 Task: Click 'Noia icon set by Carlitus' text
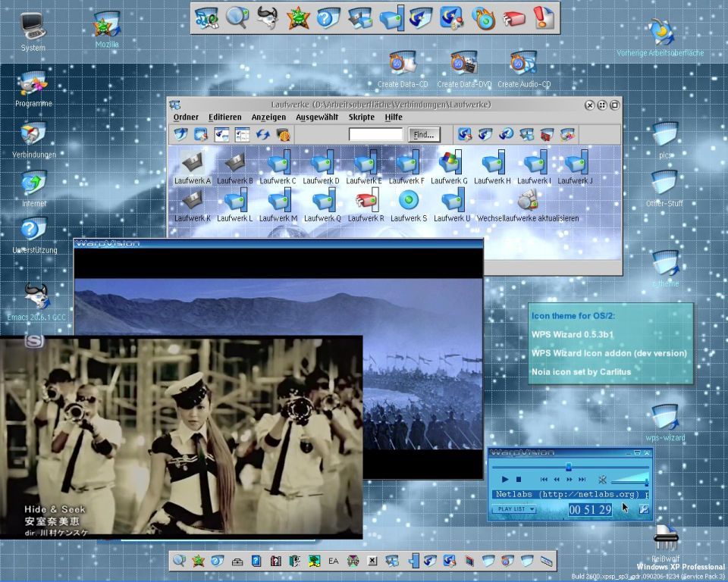tap(581, 372)
